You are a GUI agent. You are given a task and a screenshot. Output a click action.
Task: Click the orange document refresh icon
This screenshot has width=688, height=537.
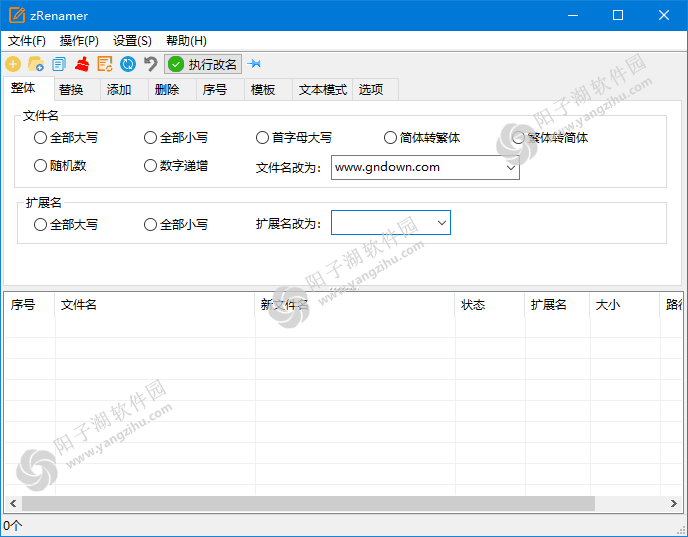[105, 64]
